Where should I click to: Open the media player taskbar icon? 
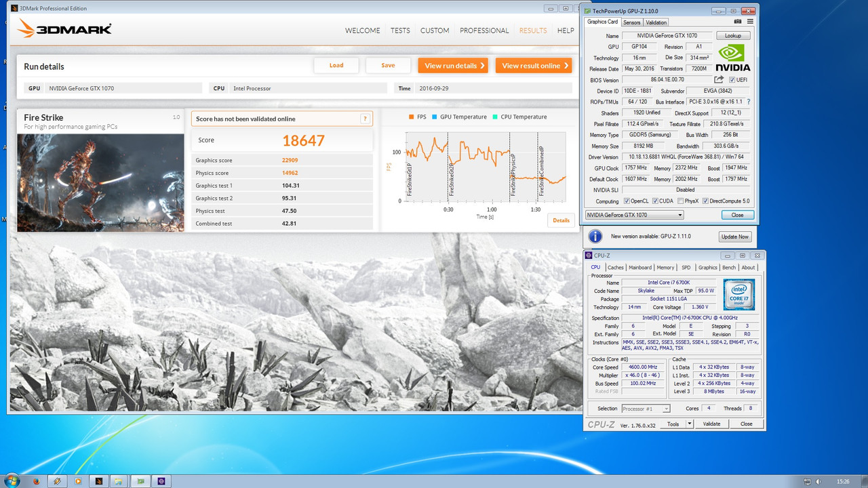(x=78, y=481)
